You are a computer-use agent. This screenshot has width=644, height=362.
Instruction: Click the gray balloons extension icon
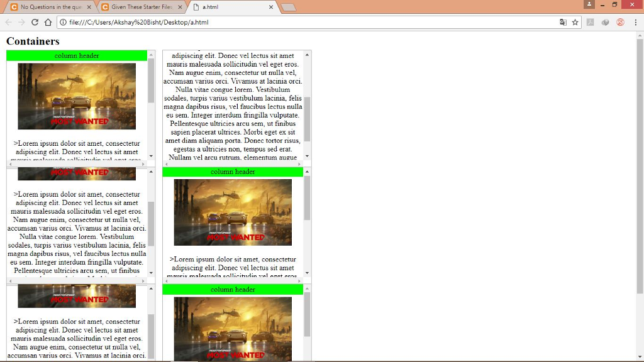[x=606, y=22]
